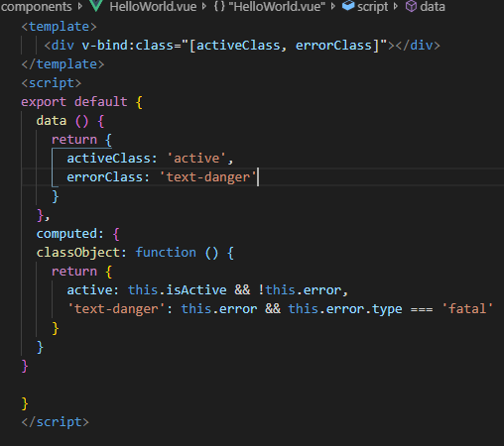Click the closing </script> tag

click(56, 422)
